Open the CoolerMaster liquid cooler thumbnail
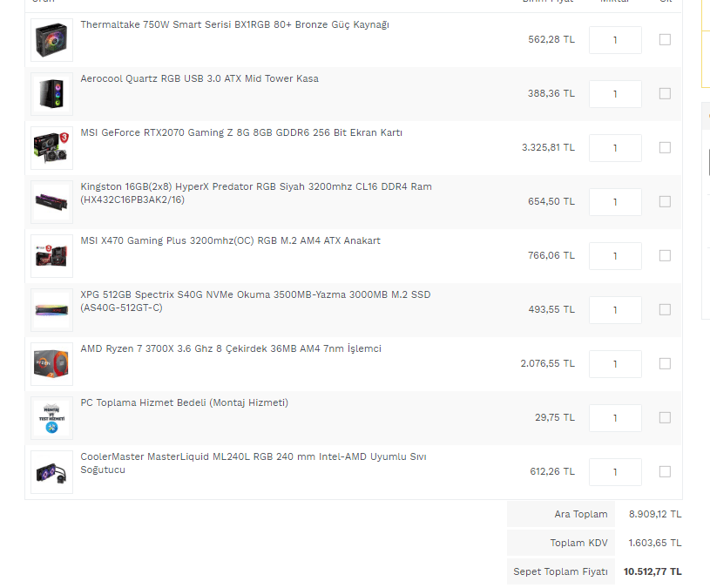Screen dimensions: 710x588 point(51,472)
